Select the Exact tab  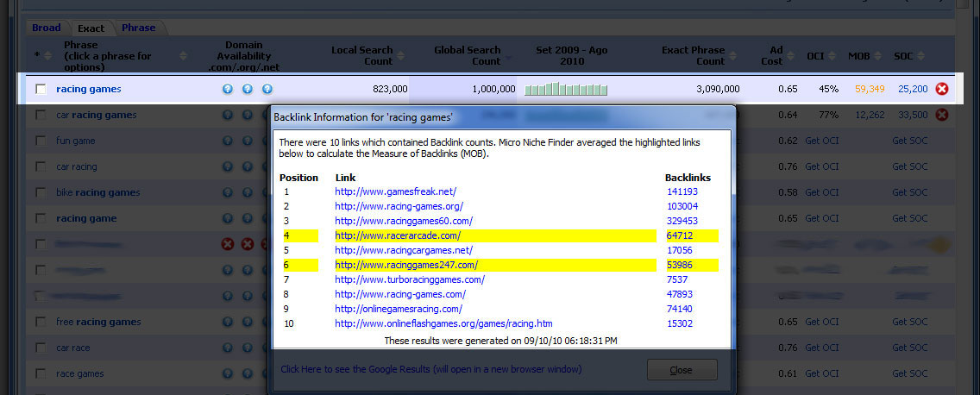click(91, 28)
